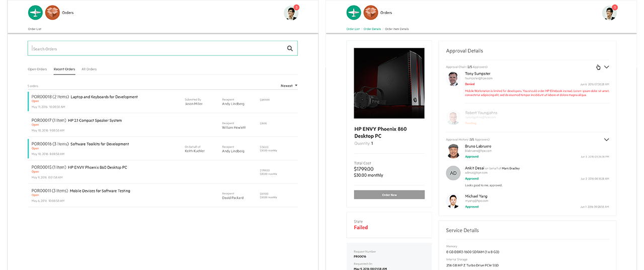The height and width of the screenshot is (270, 644).
Task: Click the Orders title in Order List window
Action: [68, 13]
